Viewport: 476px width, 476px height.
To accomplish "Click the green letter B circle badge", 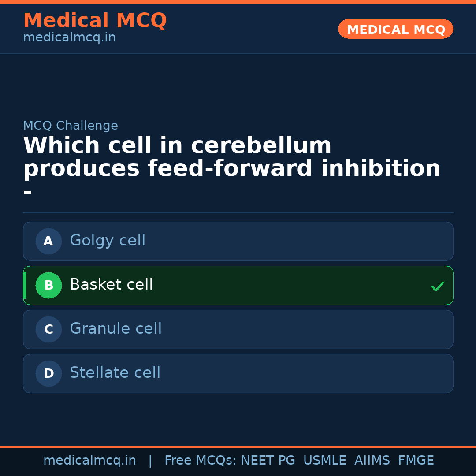I will tap(48, 285).
